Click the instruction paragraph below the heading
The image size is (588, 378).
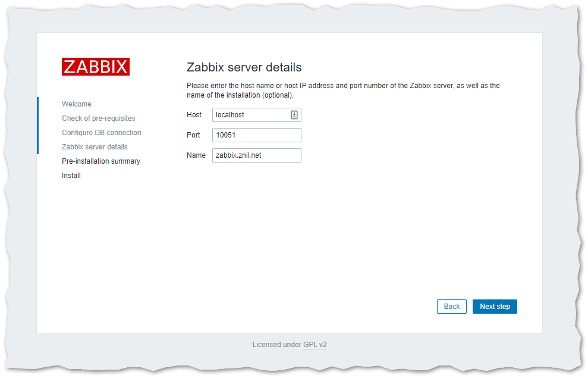pos(343,90)
